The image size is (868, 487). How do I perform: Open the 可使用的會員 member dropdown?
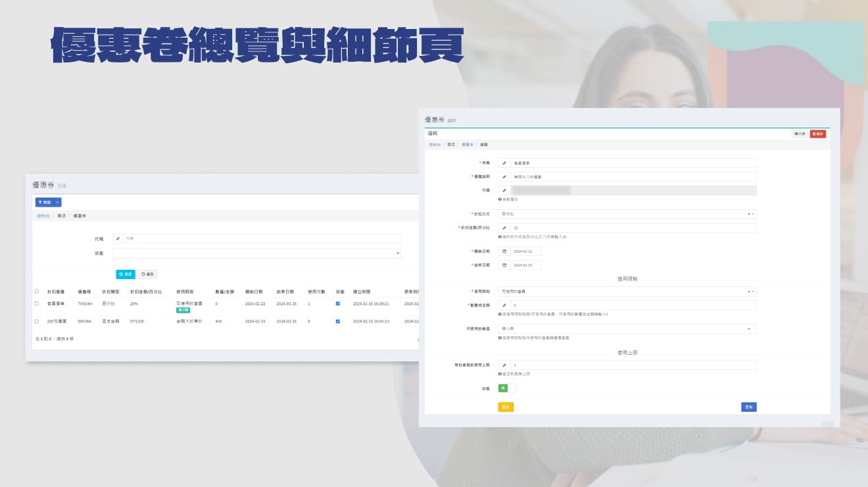click(627, 329)
